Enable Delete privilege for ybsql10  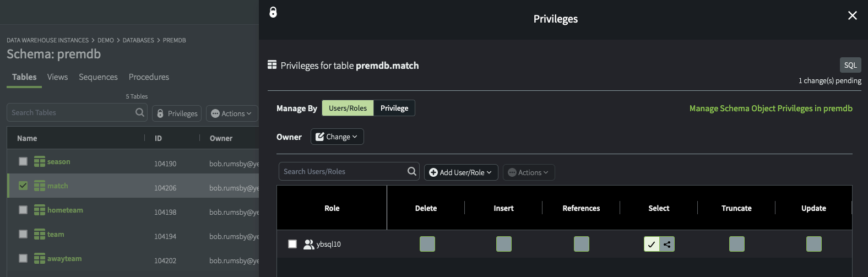[427, 244]
